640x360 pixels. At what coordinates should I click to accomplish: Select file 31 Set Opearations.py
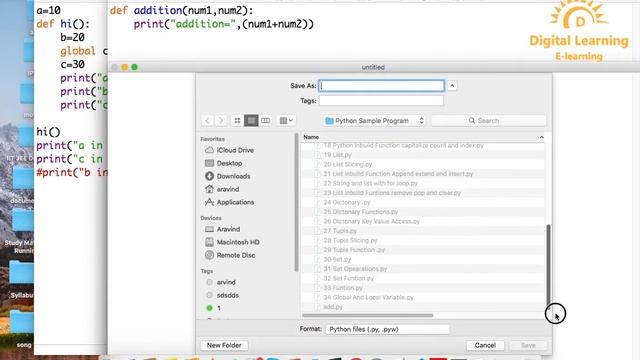point(422,269)
